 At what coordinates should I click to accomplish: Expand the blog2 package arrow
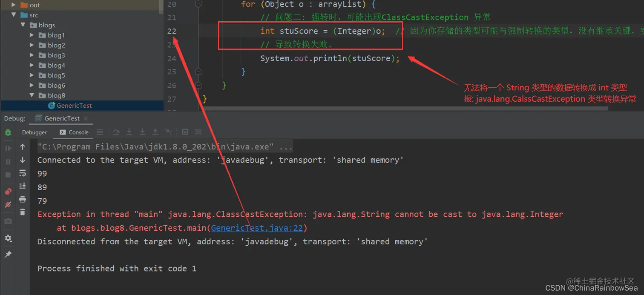(32, 45)
